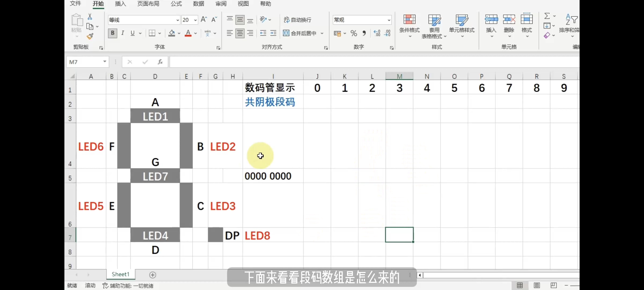644x290 pixels.
Task: Open font group dialog launcher
Action: 218,48
